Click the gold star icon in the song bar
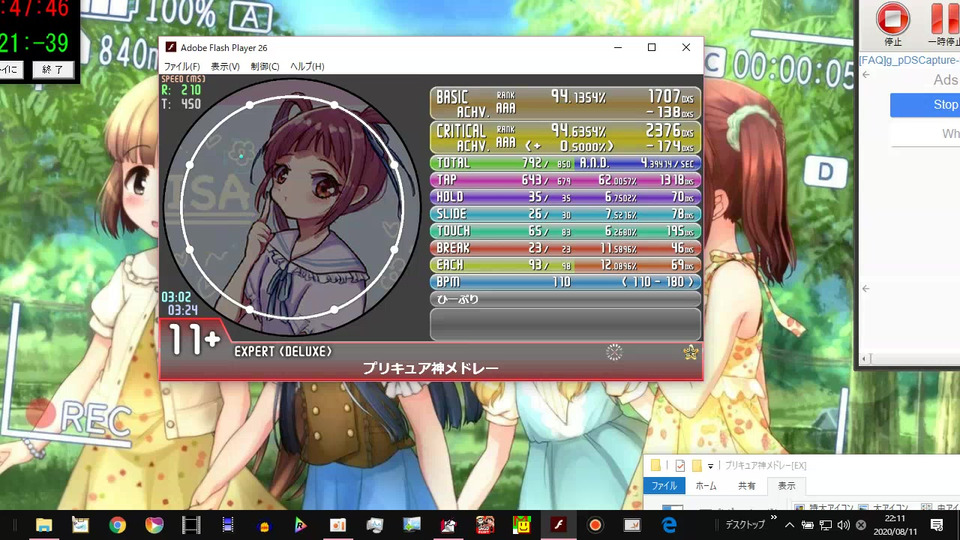Image resolution: width=960 pixels, height=540 pixels. (x=691, y=352)
